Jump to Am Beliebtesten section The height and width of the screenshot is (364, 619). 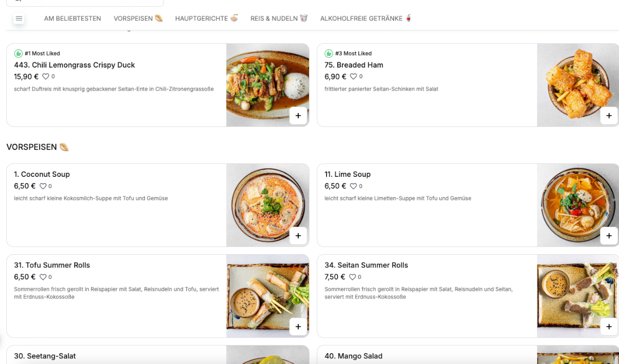click(x=72, y=19)
